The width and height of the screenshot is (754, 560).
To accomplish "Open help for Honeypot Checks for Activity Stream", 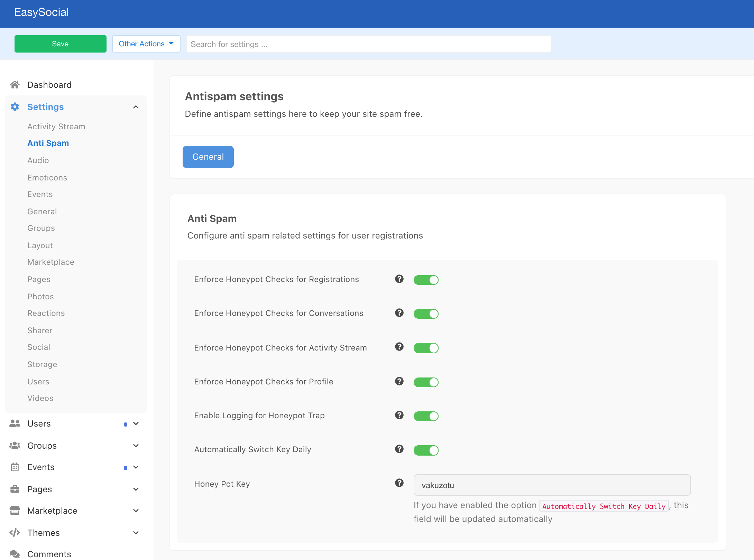I will 399,347.
